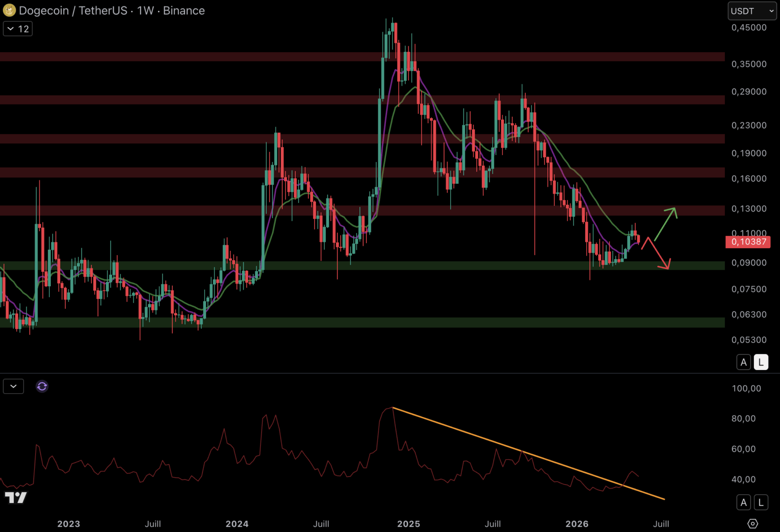Open the USDT currency dropdown
The image size is (780, 532).
[x=752, y=11]
